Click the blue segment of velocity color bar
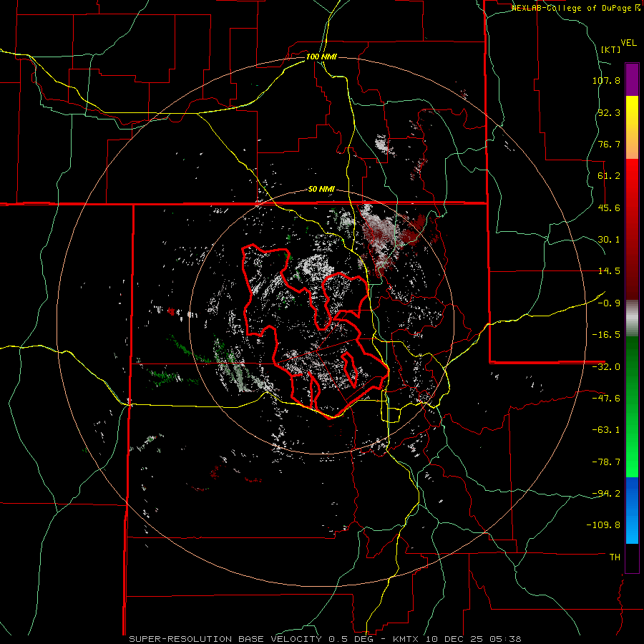Image resolution: width=644 pixels, height=644 pixels. (632, 510)
